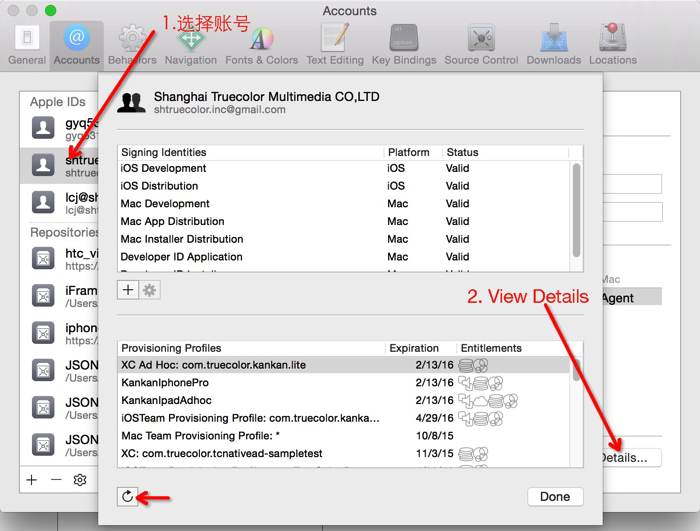Image resolution: width=700 pixels, height=531 pixels.
Task: Select the KankanIphonePro provisioning profile
Action: coord(344,383)
